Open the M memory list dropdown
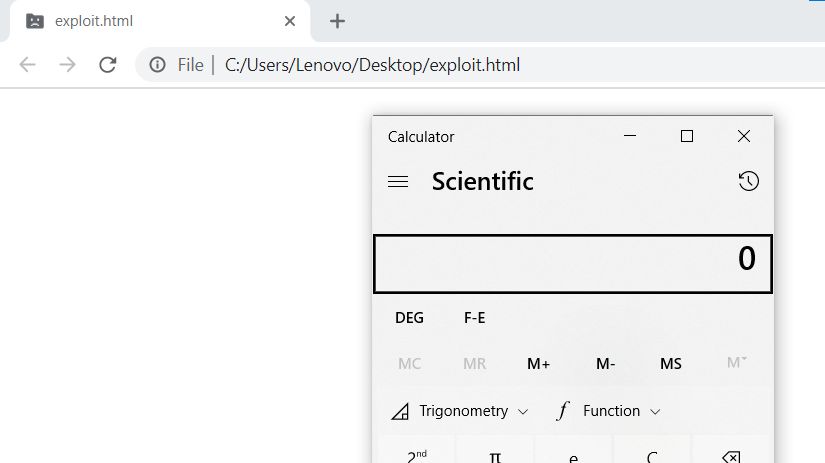Image resolution: width=825 pixels, height=463 pixels. (x=736, y=363)
